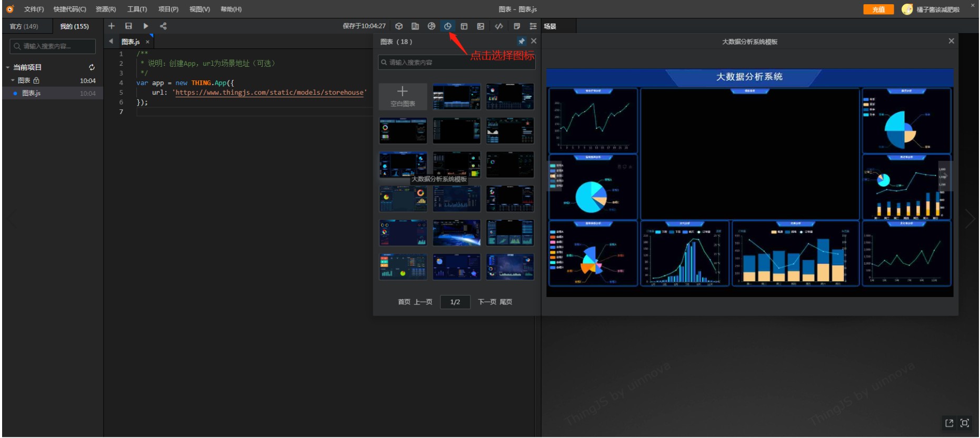Image resolution: width=980 pixels, height=438 pixels.
Task: Switch to 官方 (149) tab
Action: (x=24, y=26)
